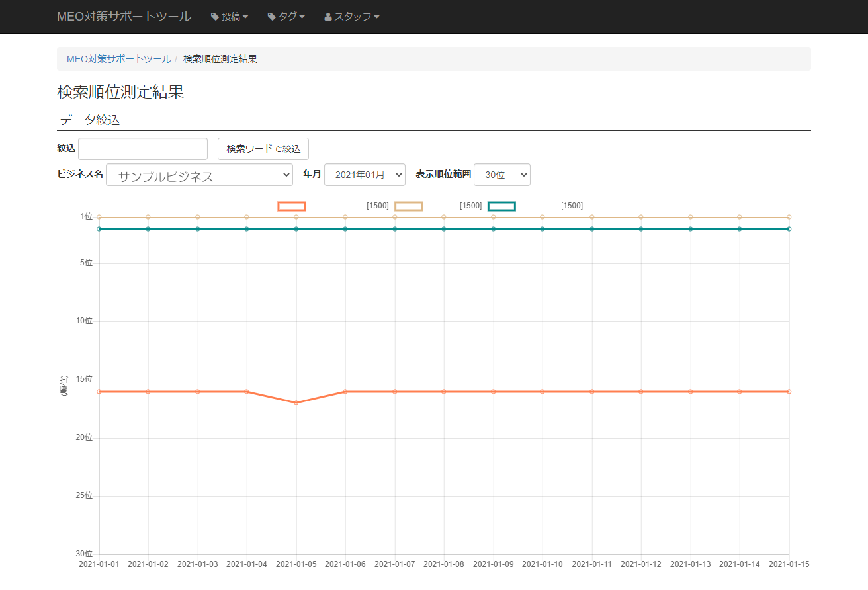Click the orange data point on 2021-01-14

[740, 392]
